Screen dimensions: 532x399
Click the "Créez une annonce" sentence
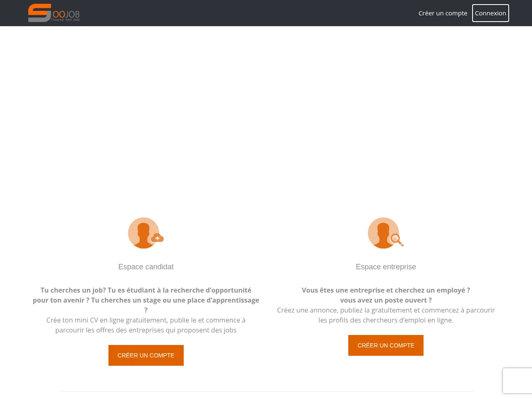386,315
